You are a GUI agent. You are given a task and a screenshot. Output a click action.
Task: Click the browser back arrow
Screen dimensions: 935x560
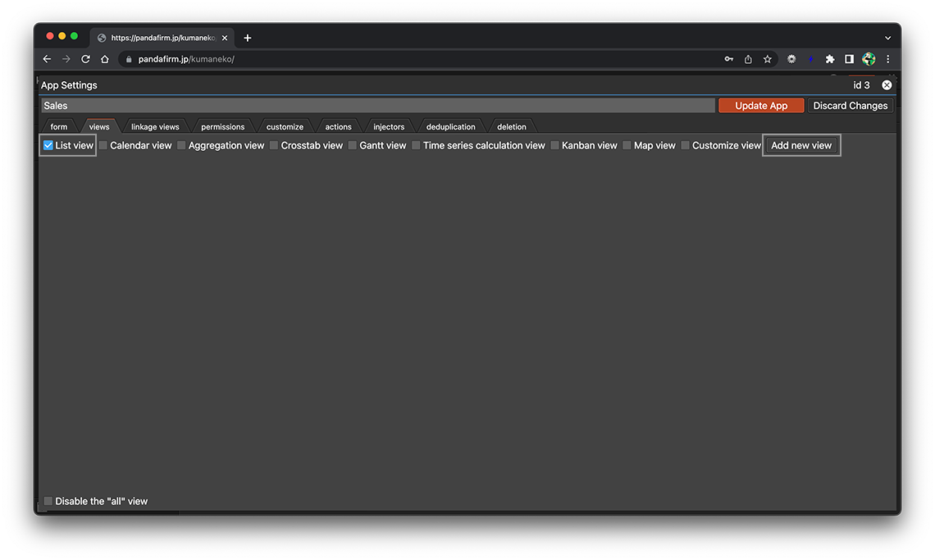pos(47,59)
